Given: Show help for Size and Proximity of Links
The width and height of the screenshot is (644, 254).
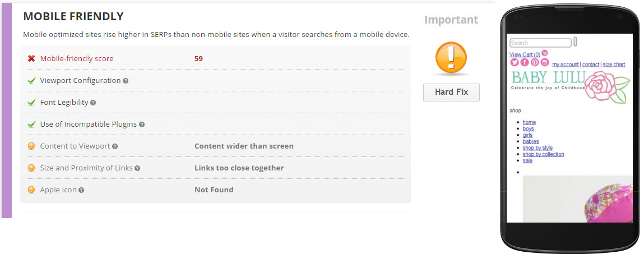Looking at the screenshot, I should 137,168.
